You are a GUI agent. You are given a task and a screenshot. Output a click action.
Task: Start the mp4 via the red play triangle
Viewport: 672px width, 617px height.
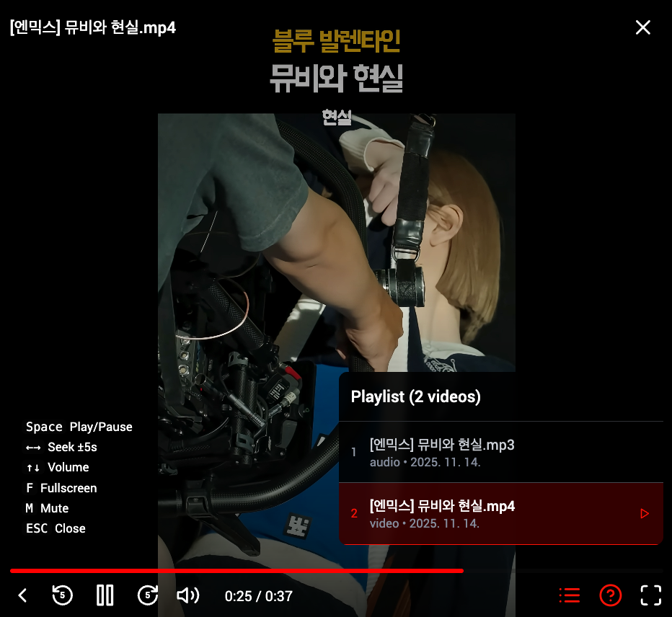click(644, 513)
